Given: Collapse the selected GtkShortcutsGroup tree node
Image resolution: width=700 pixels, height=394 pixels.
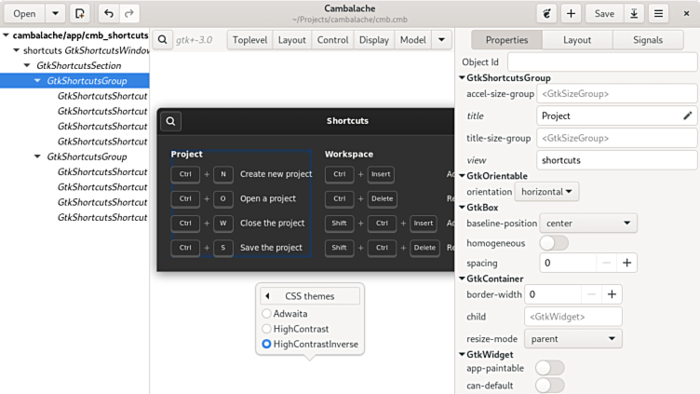Looking at the screenshot, I should pyautogui.click(x=38, y=81).
